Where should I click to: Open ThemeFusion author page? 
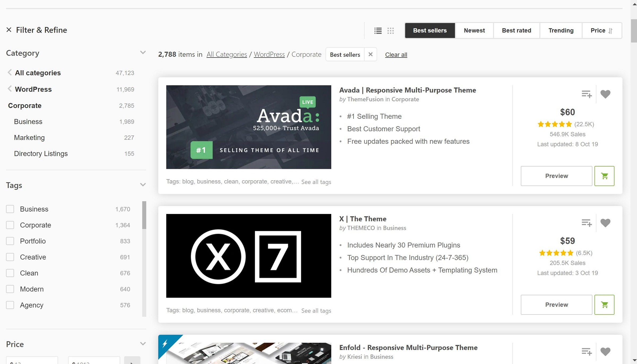(365, 99)
